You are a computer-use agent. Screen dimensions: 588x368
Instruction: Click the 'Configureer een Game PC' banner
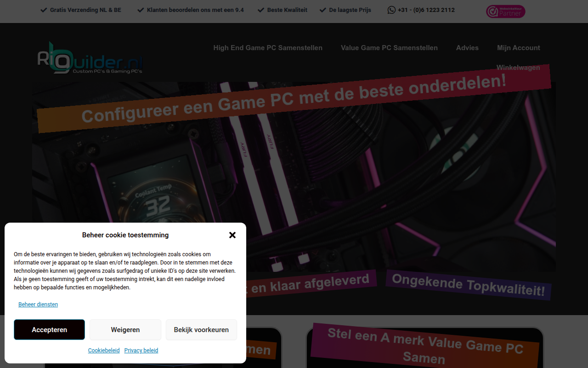point(294,98)
